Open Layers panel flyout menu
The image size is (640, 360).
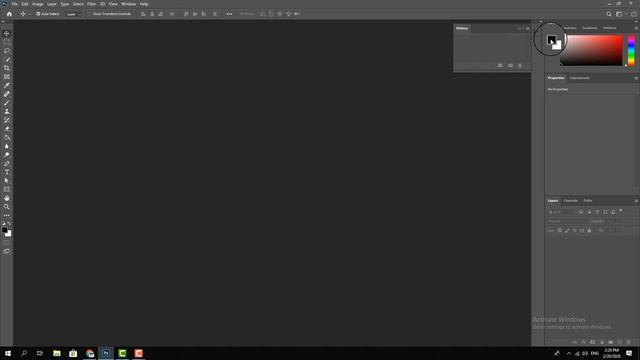click(636, 201)
